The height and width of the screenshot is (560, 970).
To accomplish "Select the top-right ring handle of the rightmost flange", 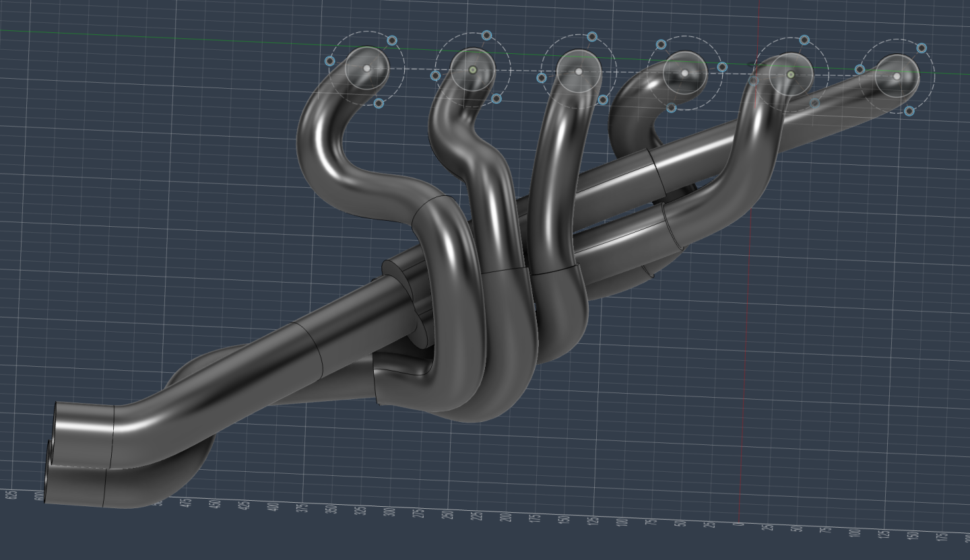I will [922, 48].
